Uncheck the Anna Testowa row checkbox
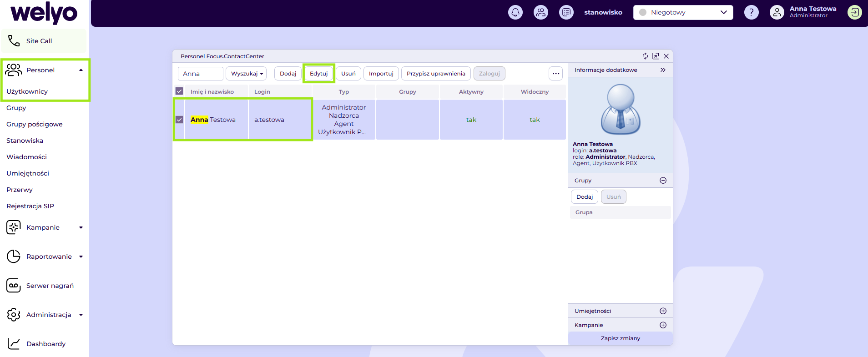This screenshot has width=868, height=357. click(x=179, y=120)
